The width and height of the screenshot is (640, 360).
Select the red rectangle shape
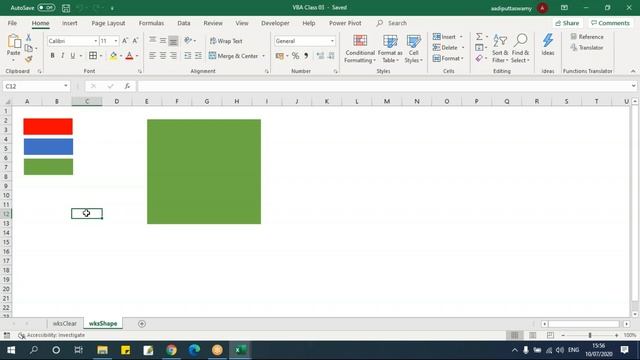[x=48, y=127]
